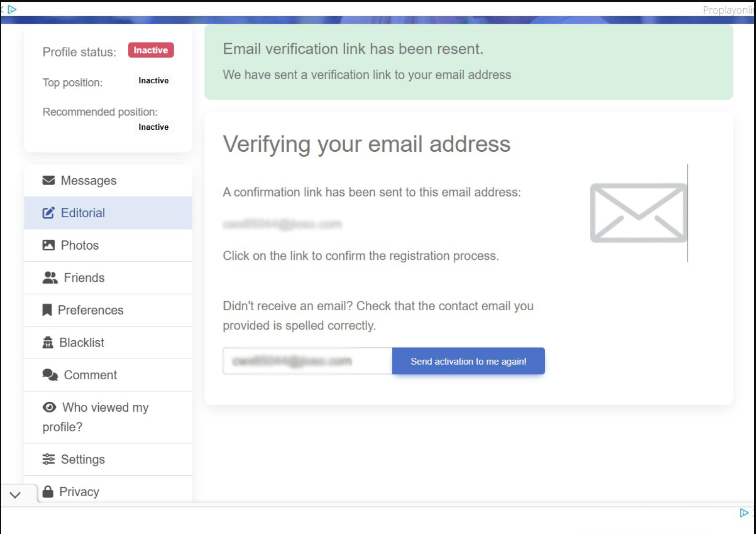Open the Preferences menu item
The height and width of the screenshot is (534, 756).
(108, 310)
